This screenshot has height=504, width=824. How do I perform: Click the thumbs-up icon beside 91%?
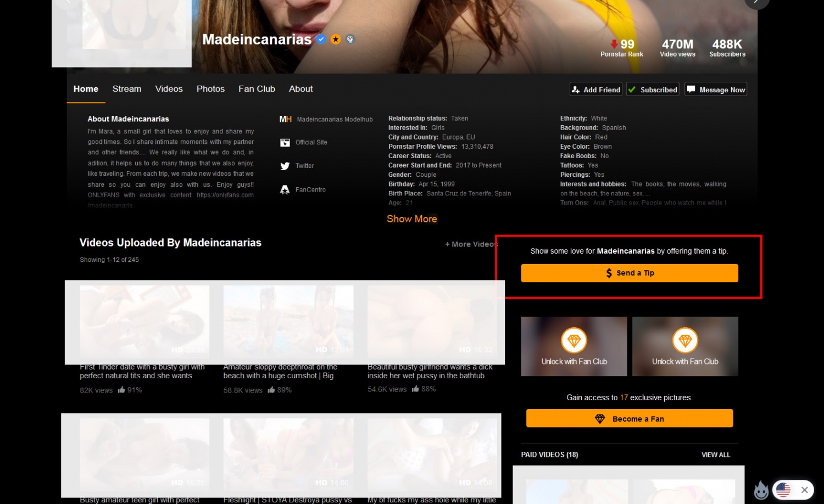click(x=121, y=390)
